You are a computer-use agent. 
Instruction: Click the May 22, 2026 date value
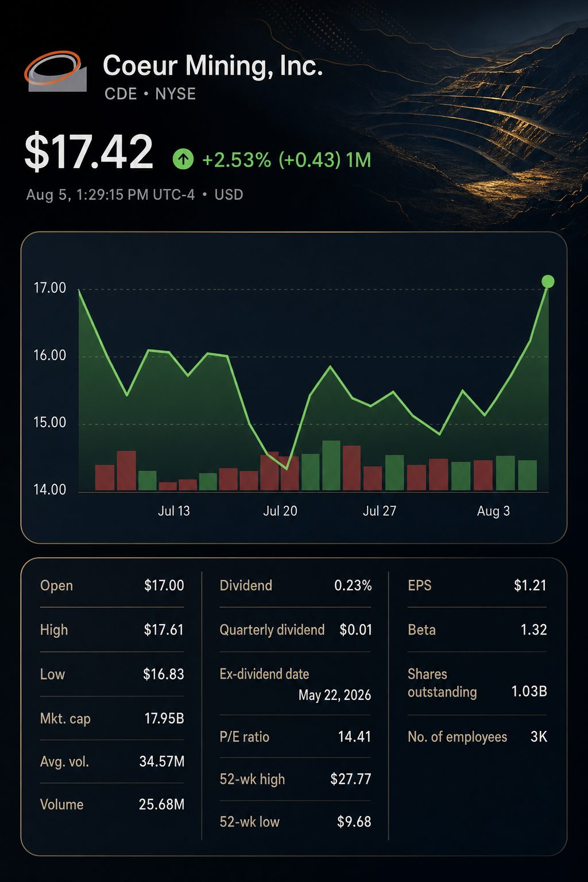click(x=335, y=695)
